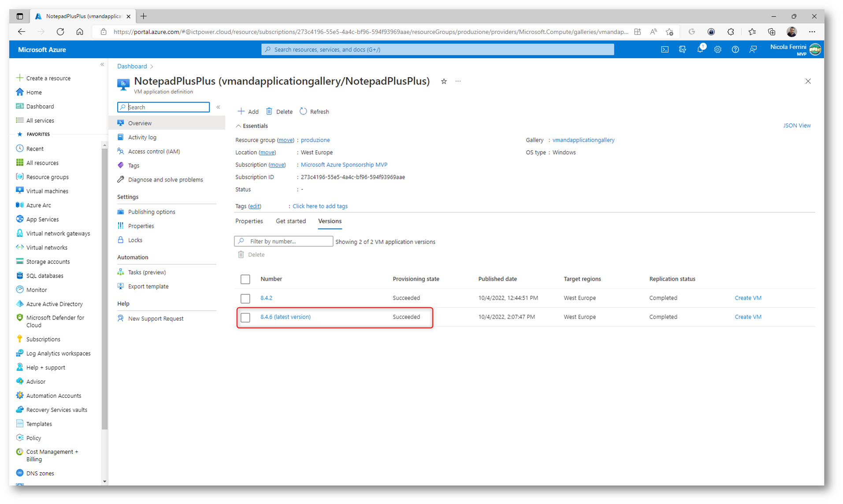Click Create VM for version 8.4.2
This screenshot has width=843, height=504.
(x=748, y=298)
